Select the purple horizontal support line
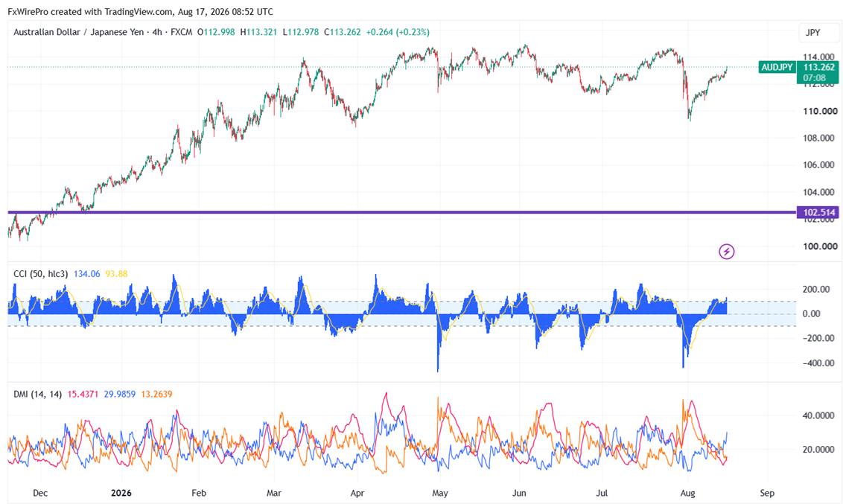 pos(401,212)
